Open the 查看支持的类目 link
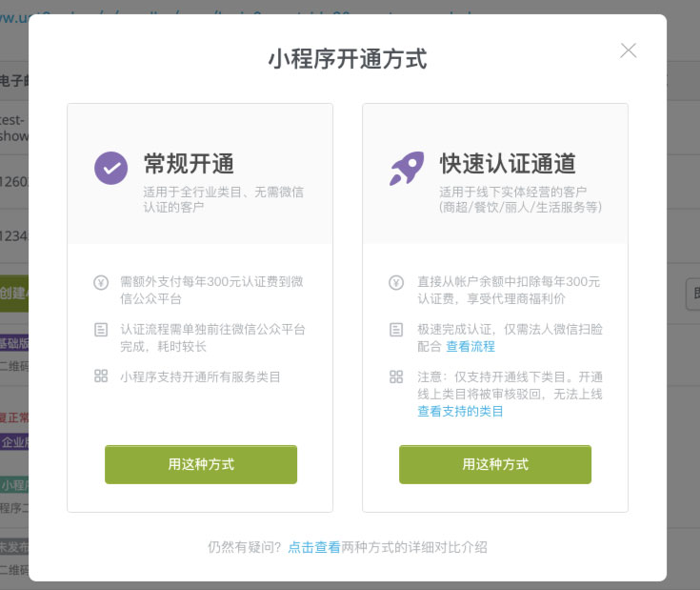700x590 pixels. tap(460, 411)
